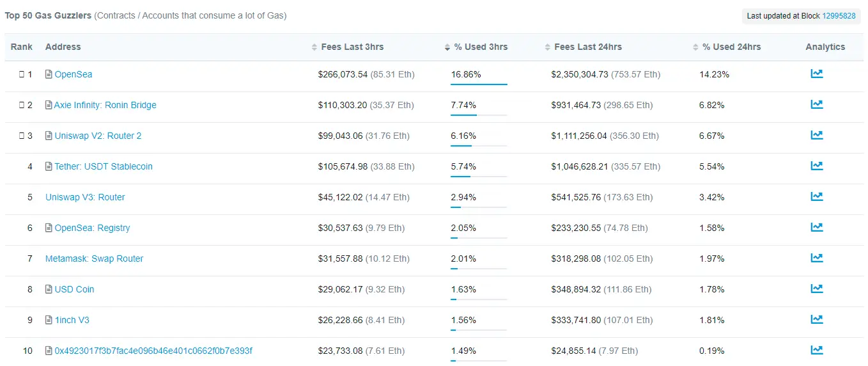Open Tether: USDT Stablecoin contract link
This screenshot has width=868, height=366.
103,166
